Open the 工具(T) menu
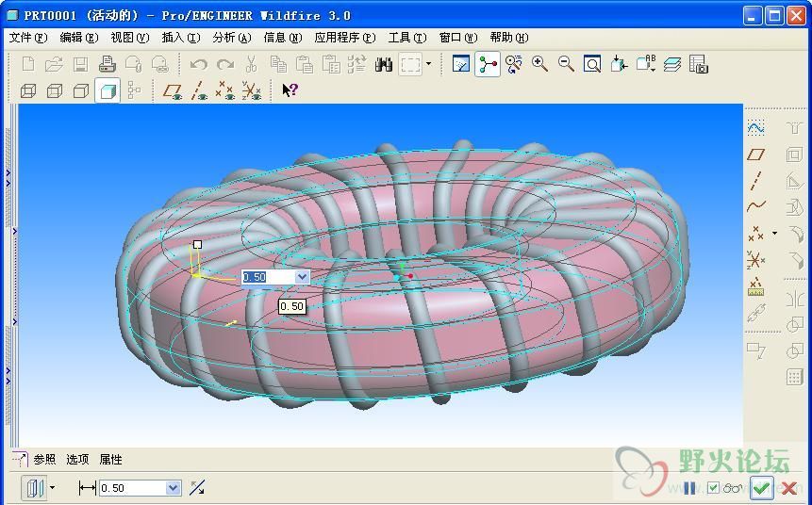The image size is (812, 505). (x=407, y=38)
